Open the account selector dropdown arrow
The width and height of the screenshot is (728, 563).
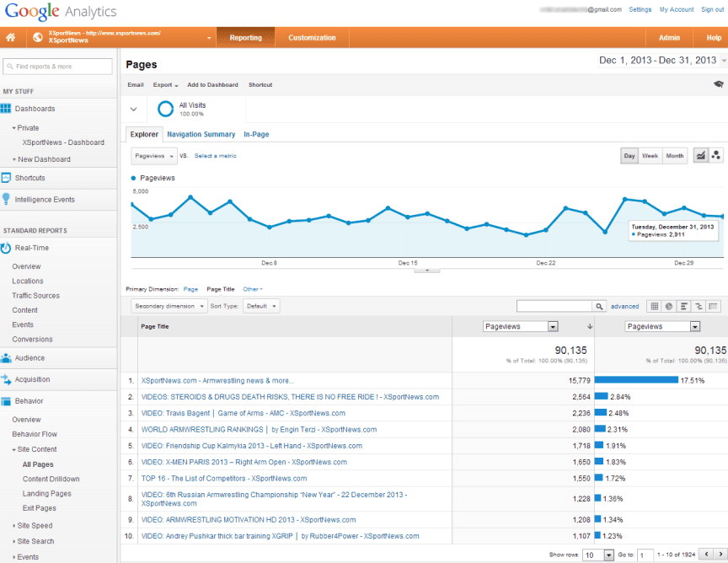click(209, 38)
